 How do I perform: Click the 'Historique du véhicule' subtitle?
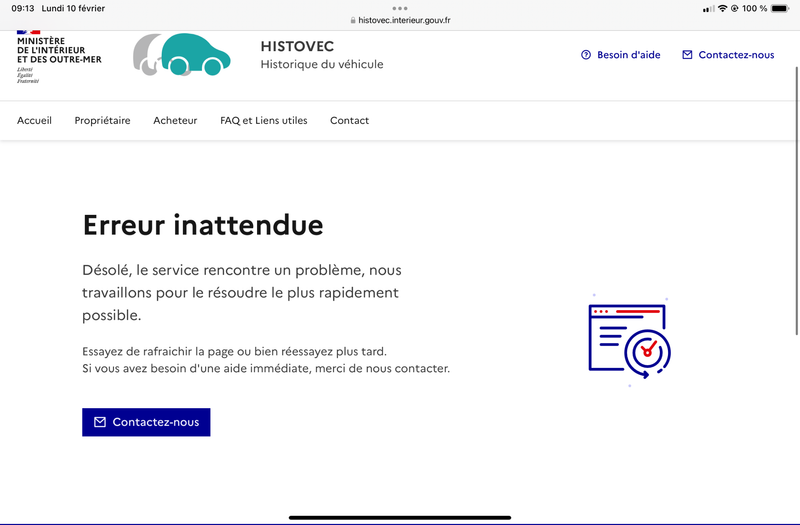[322, 64]
